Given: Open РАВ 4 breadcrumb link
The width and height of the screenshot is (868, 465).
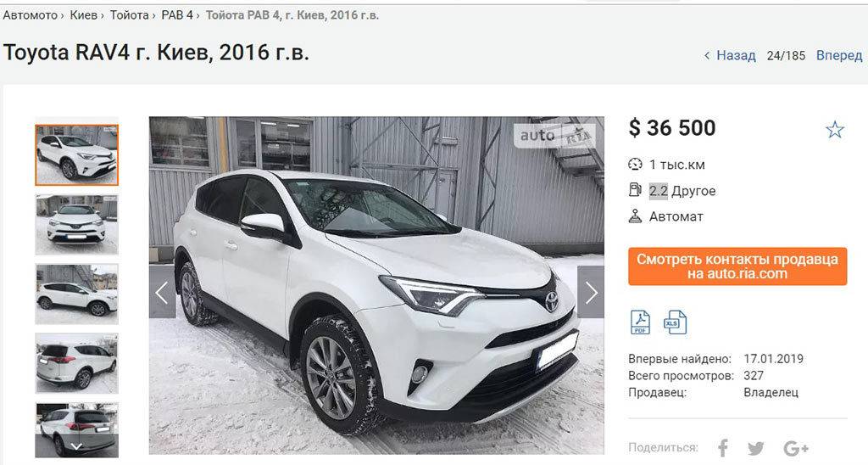Looking at the screenshot, I should [177, 15].
